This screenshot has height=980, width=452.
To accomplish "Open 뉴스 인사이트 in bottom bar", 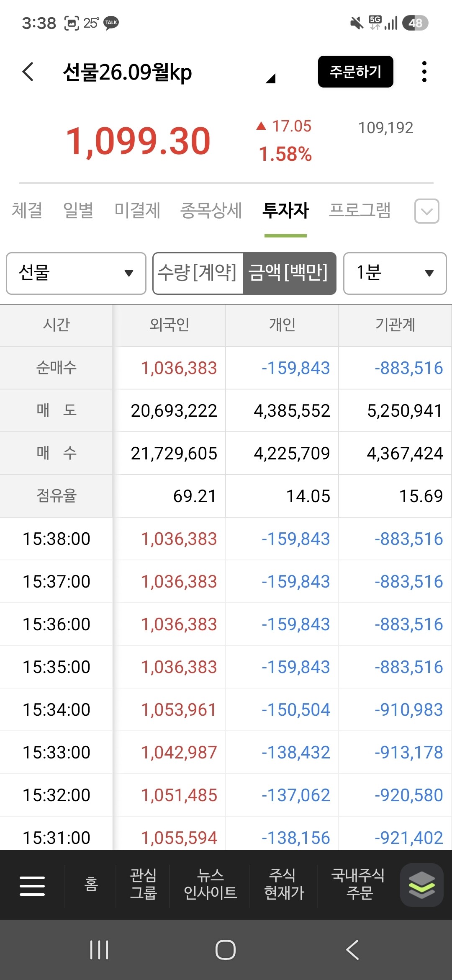I will 210,884.
